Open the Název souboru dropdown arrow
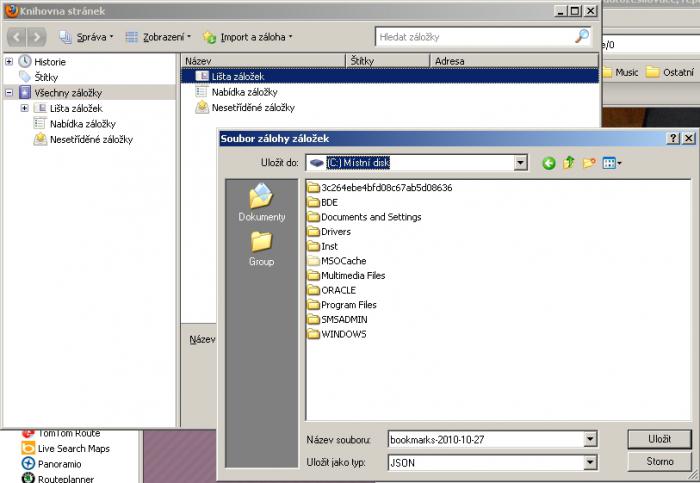This screenshot has width=700, height=483. [x=590, y=439]
